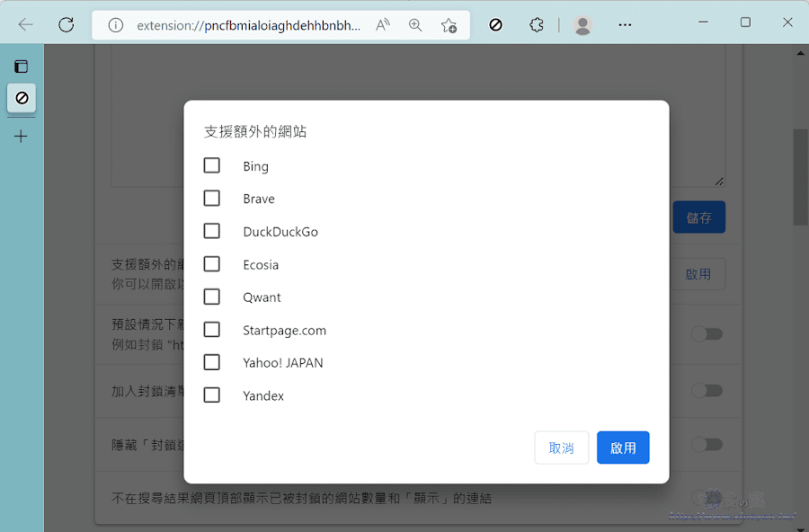Go back with the browser back arrow
This screenshot has height=532, width=809.
(25, 24)
